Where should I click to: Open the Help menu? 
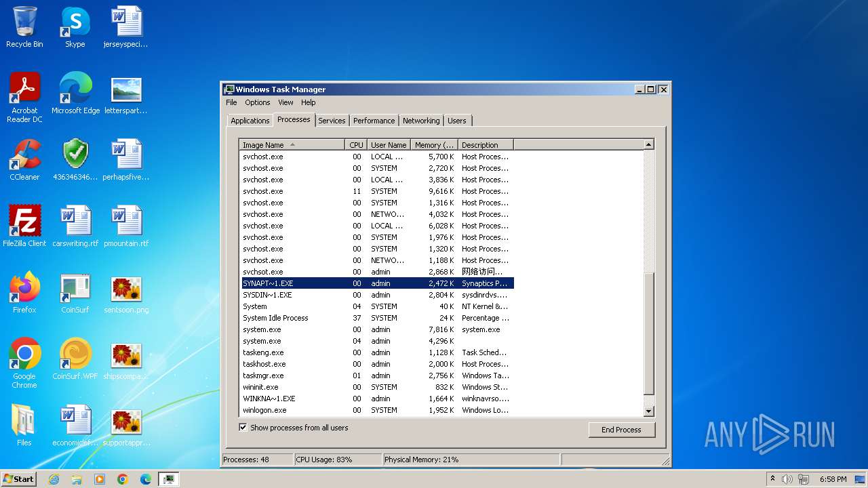click(309, 102)
